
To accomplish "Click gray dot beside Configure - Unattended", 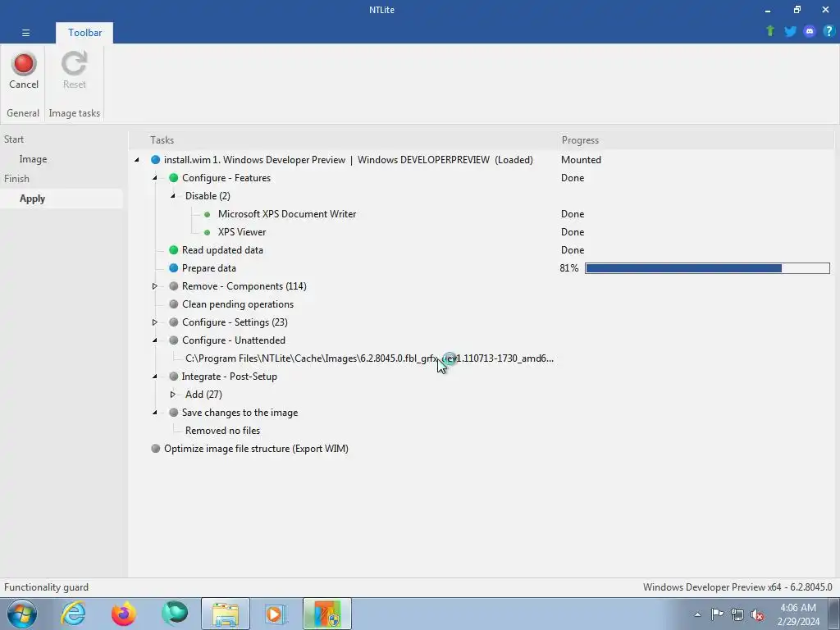I will click(x=174, y=340).
